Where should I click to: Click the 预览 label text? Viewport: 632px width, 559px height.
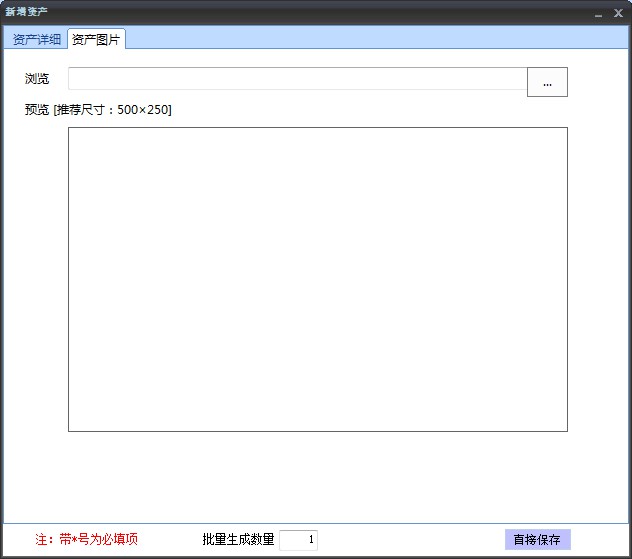(x=37, y=110)
